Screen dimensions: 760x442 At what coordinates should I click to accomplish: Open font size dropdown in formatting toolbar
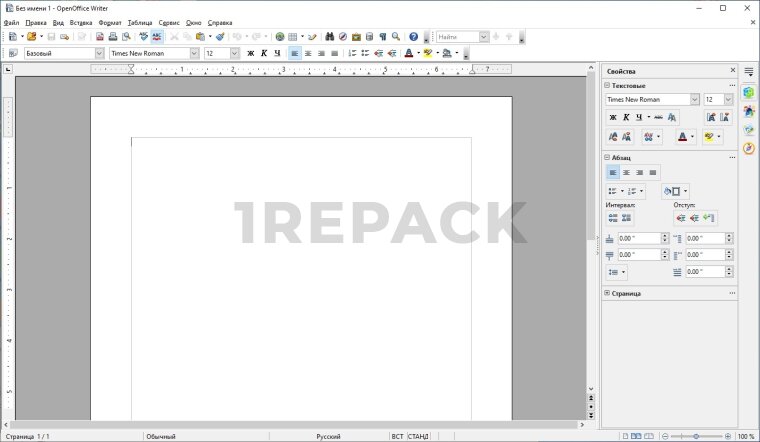coord(234,53)
